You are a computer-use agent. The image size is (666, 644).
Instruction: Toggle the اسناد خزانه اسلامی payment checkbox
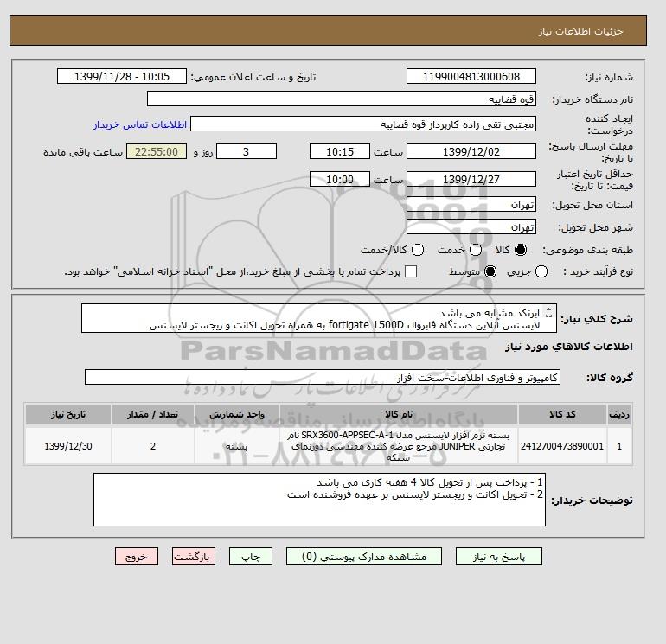pos(411,271)
